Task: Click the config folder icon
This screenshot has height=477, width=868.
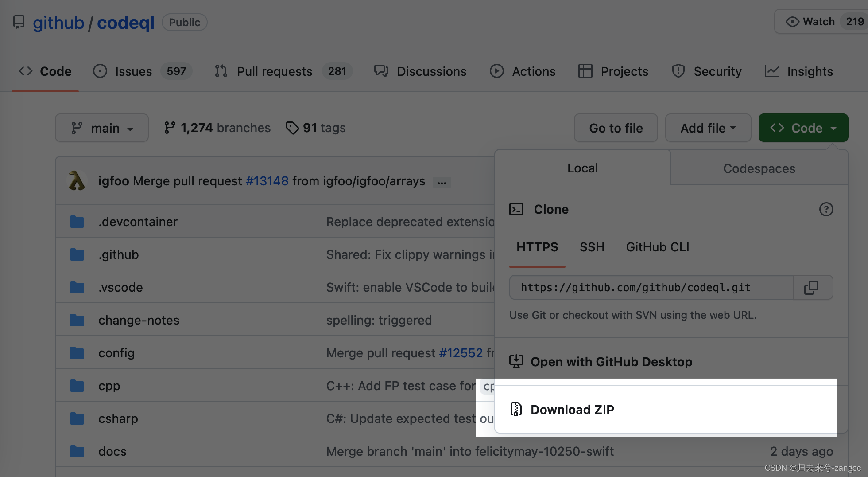Action: point(77,353)
